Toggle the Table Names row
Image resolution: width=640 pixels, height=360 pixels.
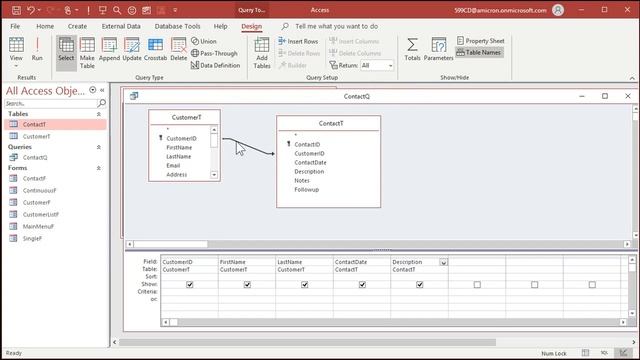point(479,52)
